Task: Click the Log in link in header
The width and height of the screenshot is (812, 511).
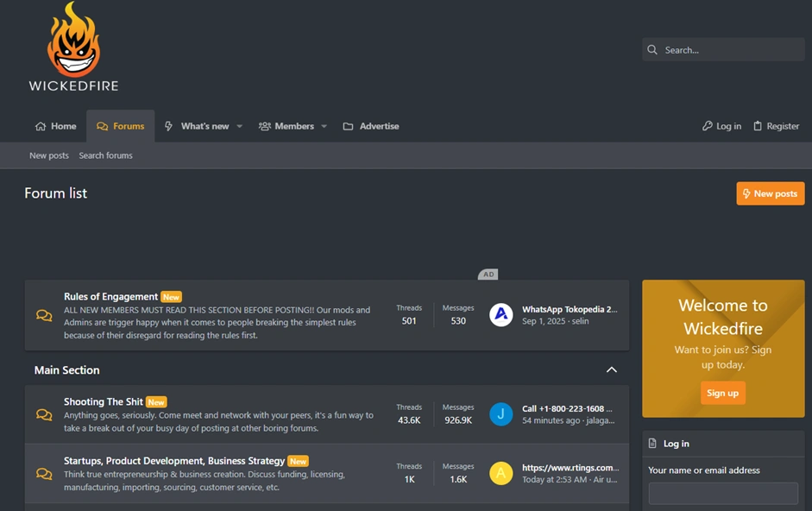Action: point(721,126)
